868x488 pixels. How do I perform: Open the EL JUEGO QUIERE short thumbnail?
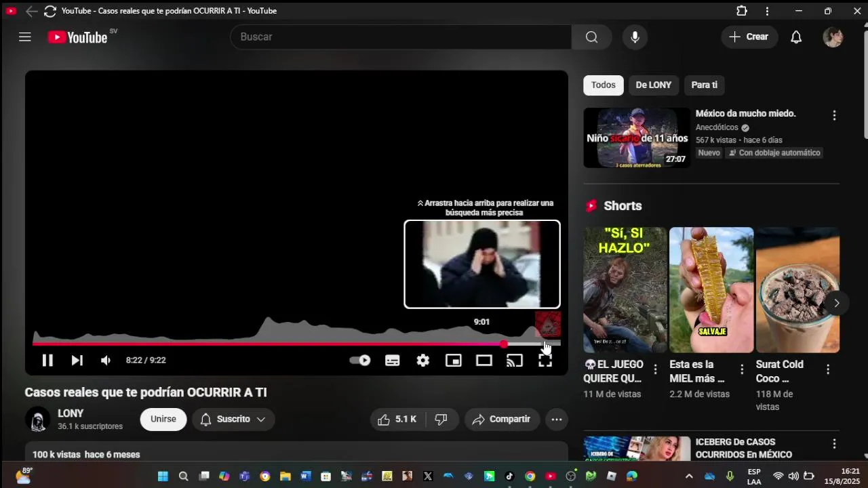pyautogui.click(x=625, y=290)
